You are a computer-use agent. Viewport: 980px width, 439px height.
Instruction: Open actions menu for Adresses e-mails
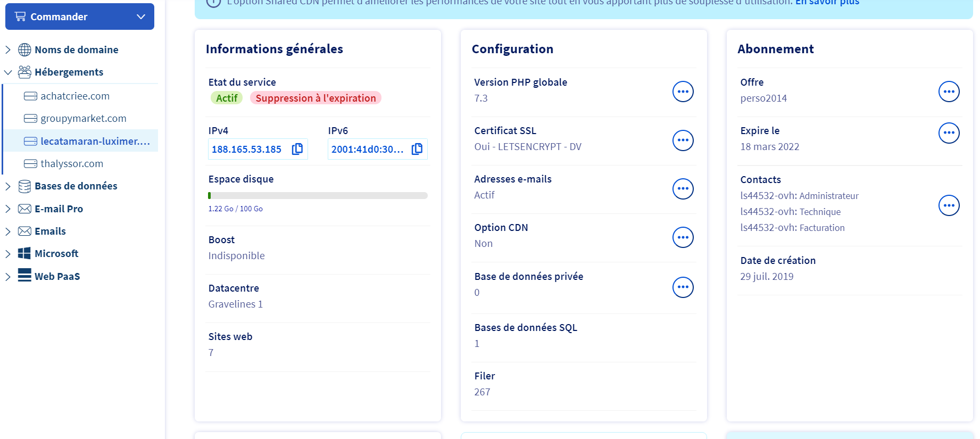tap(683, 189)
